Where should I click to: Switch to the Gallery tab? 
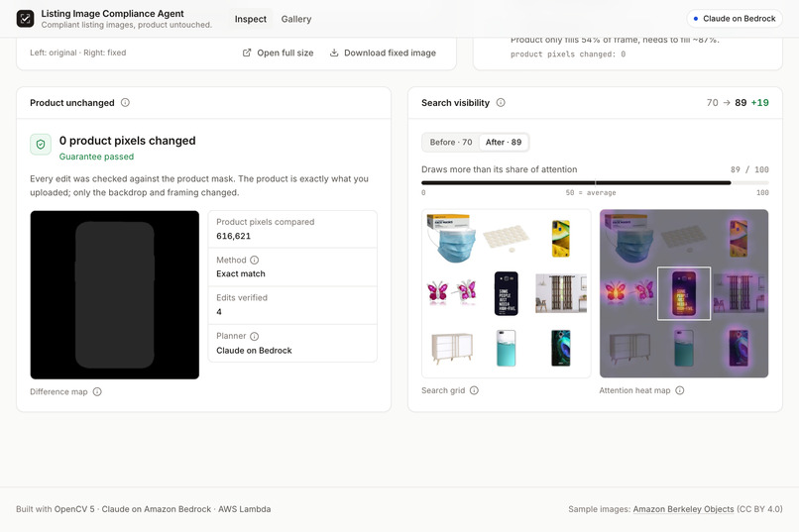(x=296, y=19)
